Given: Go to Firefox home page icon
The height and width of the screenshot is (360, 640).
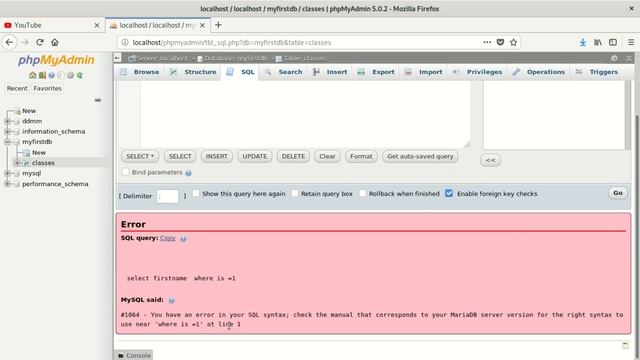Looking at the screenshot, I should coord(55,42).
